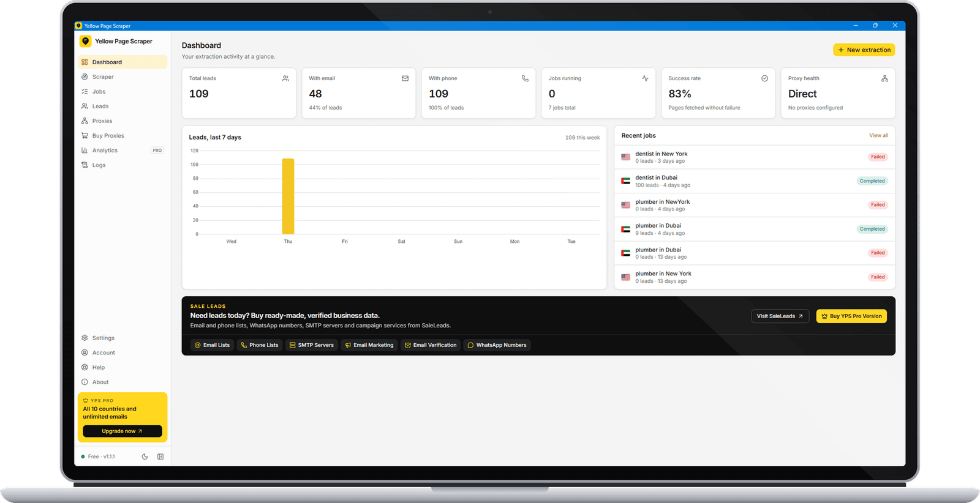This screenshot has height=503, width=980.
Task: Click Buy YPS Pro Version button
Action: click(x=851, y=316)
